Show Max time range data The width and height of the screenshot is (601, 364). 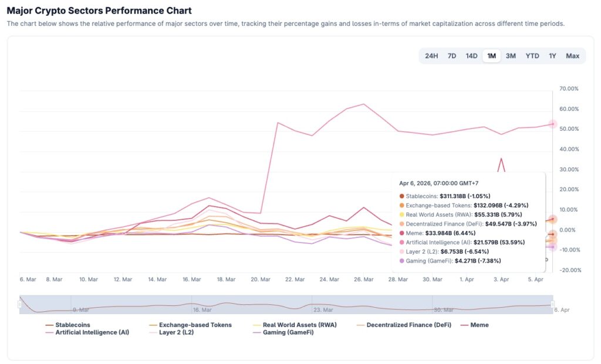(572, 56)
